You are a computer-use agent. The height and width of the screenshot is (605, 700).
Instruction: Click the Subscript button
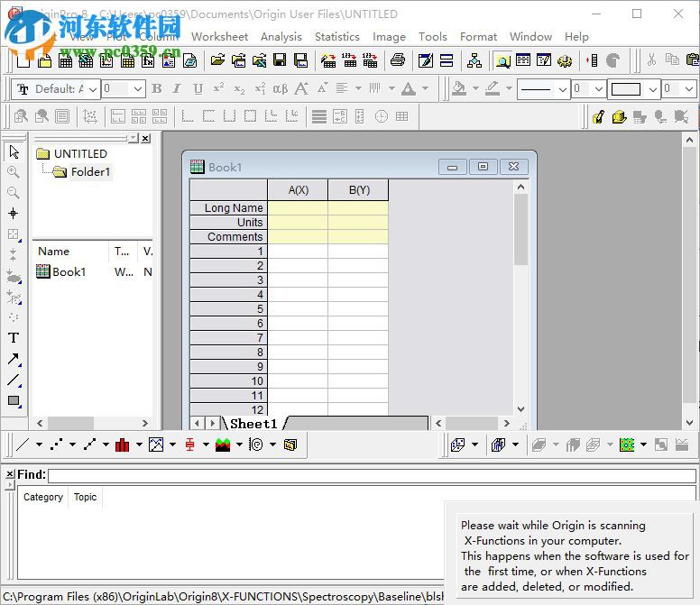click(x=239, y=88)
